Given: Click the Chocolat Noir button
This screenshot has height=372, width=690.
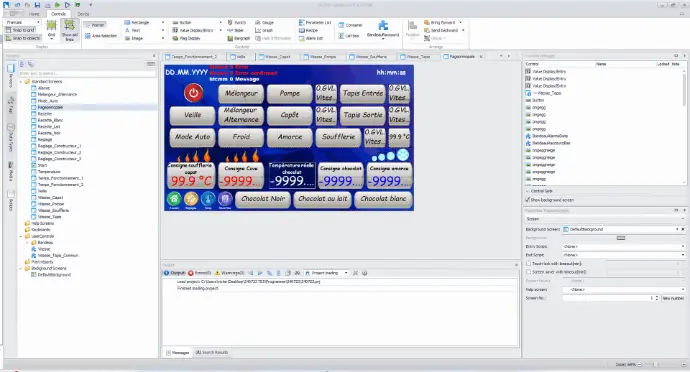Looking at the screenshot, I should pos(263,199).
